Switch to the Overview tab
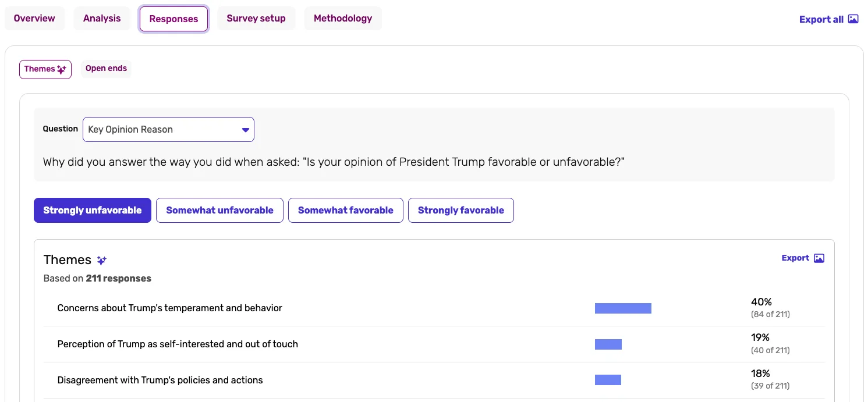Viewport: 868px width, 402px height. [34, 19]
